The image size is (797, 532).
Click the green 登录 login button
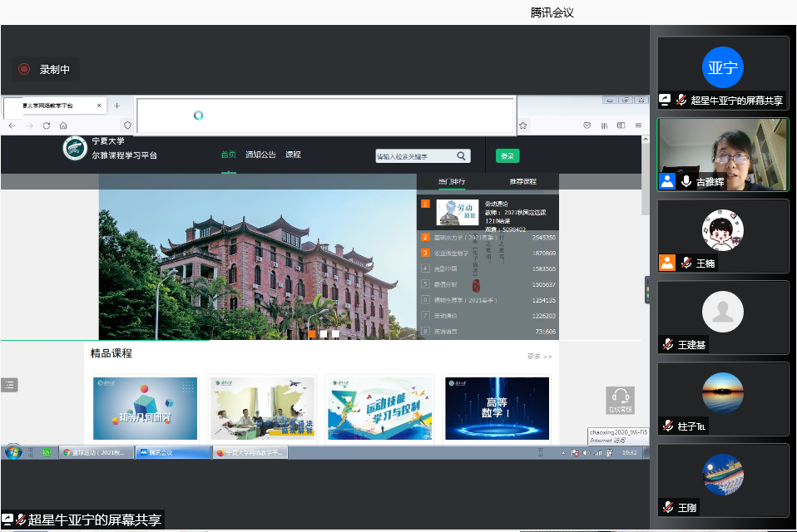(507, 155)
